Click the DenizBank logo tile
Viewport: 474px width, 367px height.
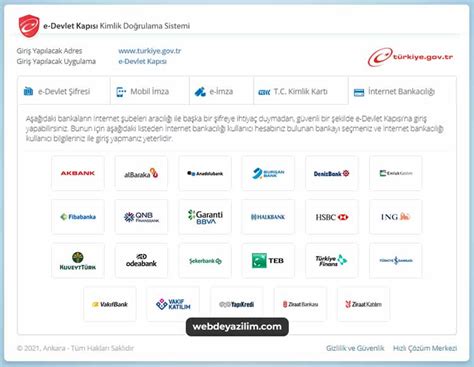[332, 173]
